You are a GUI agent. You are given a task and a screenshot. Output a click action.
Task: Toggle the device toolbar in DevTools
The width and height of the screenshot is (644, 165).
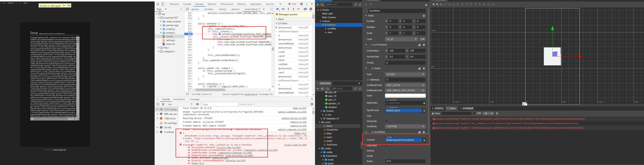coord(163,4)
